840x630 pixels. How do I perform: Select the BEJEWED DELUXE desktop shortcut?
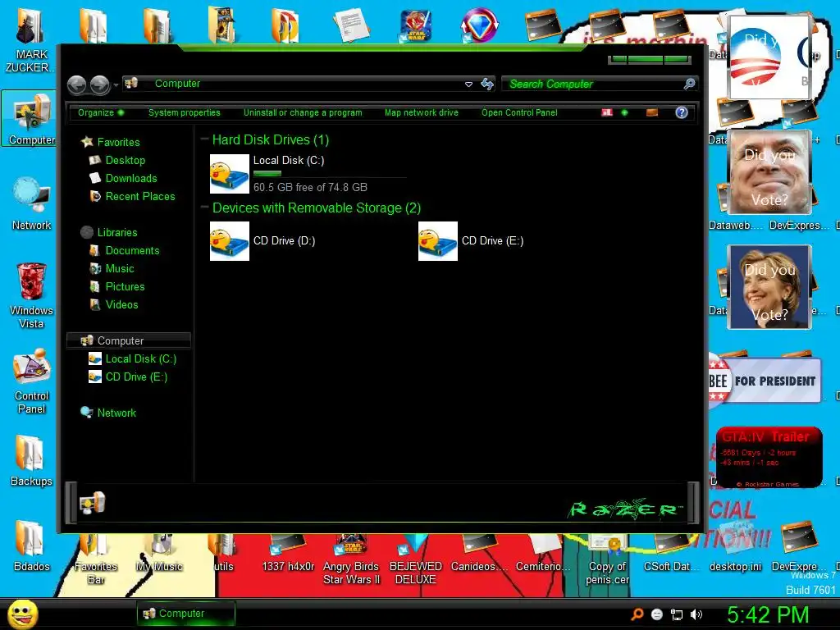coord(416,559)
